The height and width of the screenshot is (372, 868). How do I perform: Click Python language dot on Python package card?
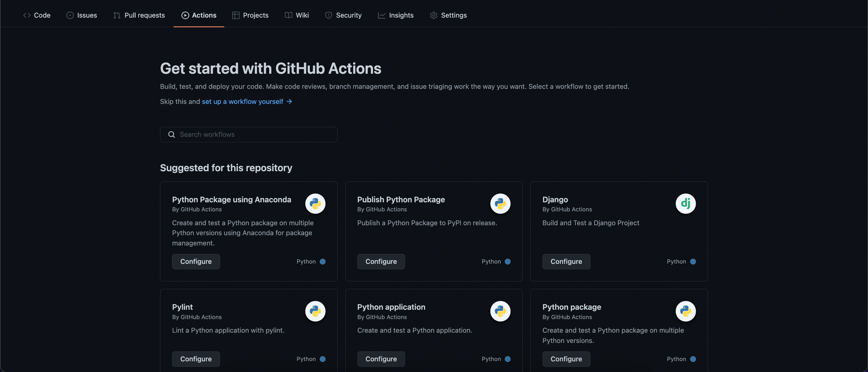click(x=693, y=359)
